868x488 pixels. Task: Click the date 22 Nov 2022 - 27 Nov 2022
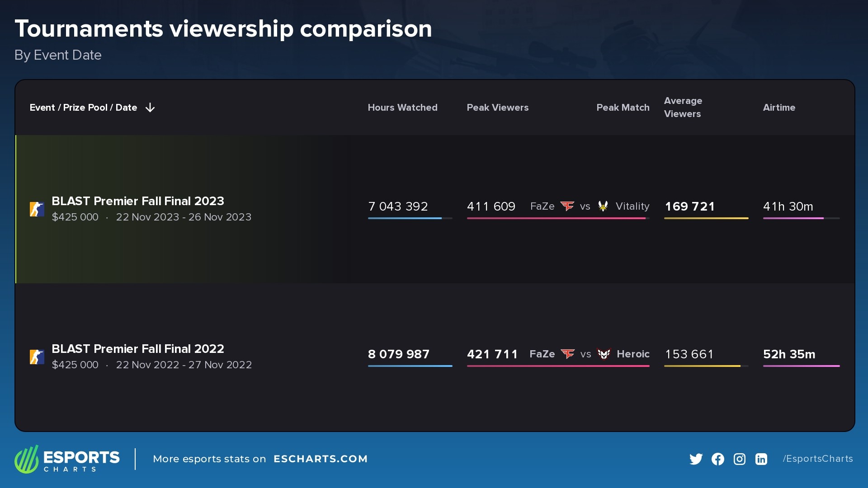[x=184, y=365]
